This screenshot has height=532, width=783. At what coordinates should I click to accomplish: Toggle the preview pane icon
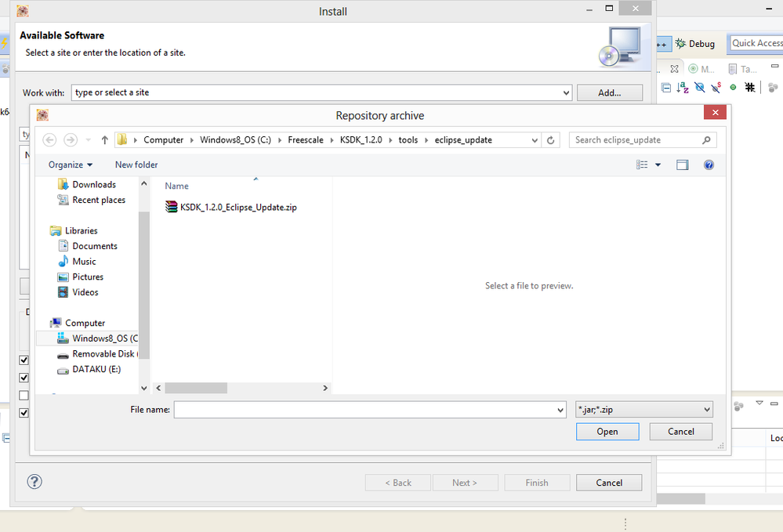tap(682, 165)
